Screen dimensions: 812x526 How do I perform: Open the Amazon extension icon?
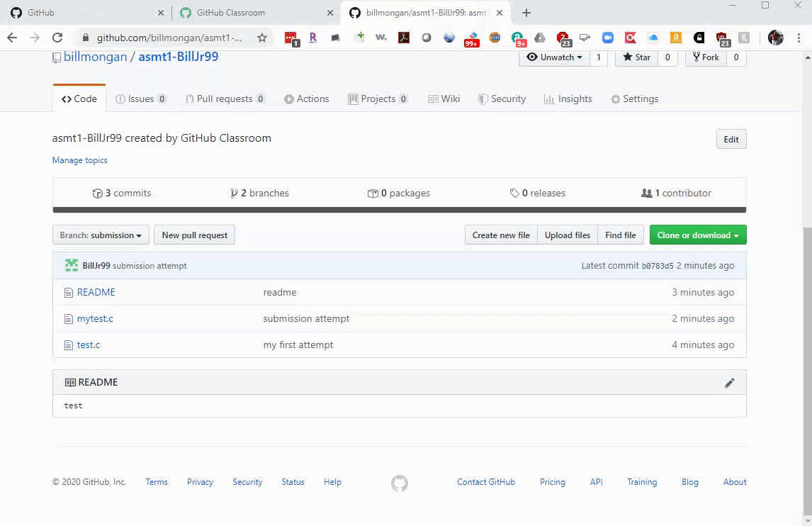coord(676,38)
